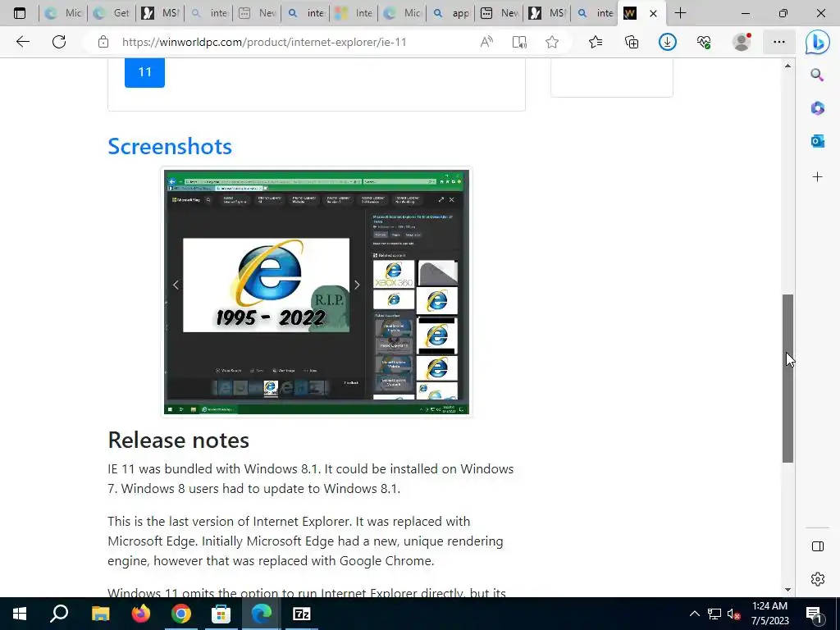Open a new tab with the plus button

680,13
